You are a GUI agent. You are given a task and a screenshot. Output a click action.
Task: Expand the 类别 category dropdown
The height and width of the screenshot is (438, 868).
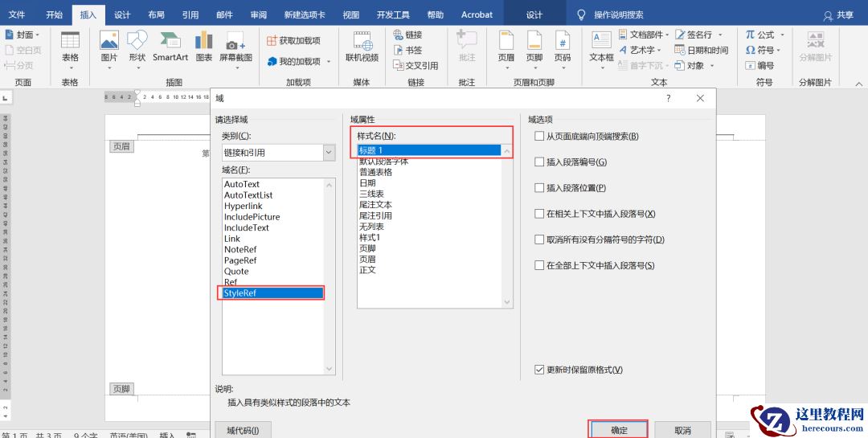330,152
